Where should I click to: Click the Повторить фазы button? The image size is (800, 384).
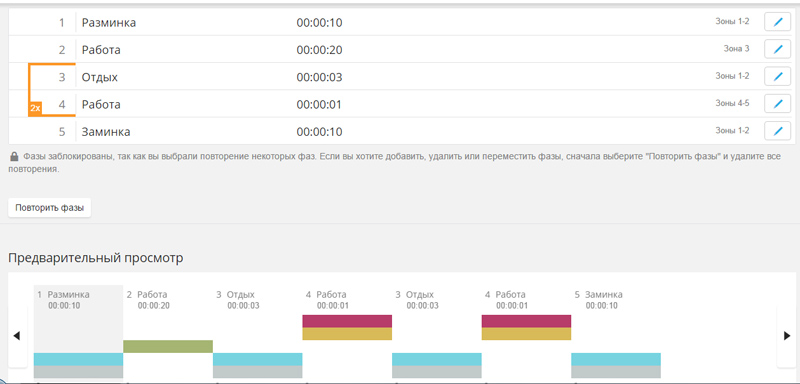tap(49, 208)
